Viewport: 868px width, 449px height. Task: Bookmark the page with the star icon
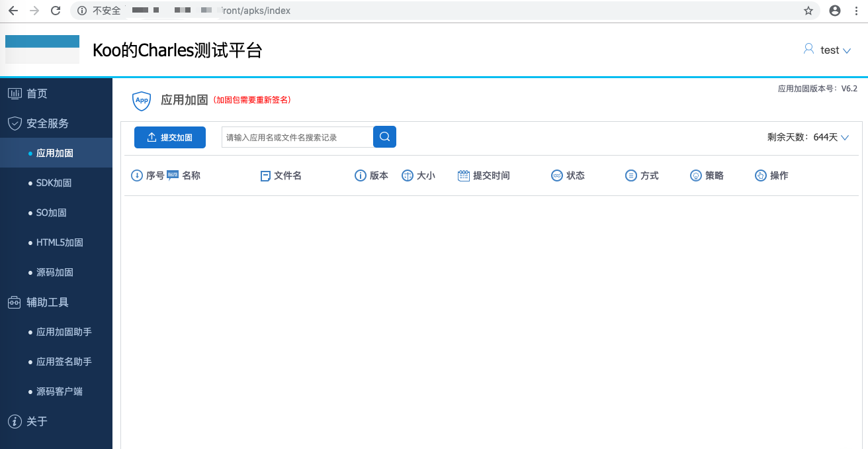click(808, 11)
